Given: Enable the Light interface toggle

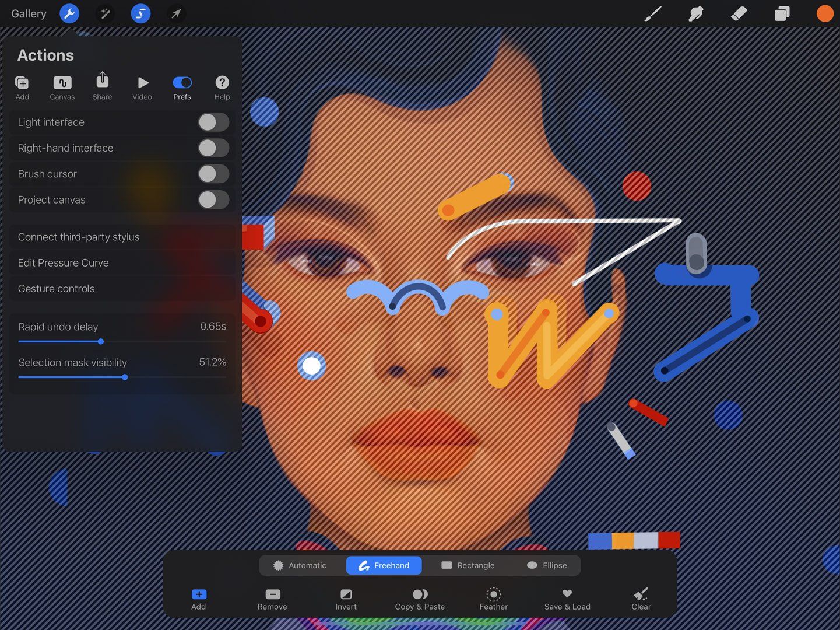Looking at the screenshot, I should 213,122.
